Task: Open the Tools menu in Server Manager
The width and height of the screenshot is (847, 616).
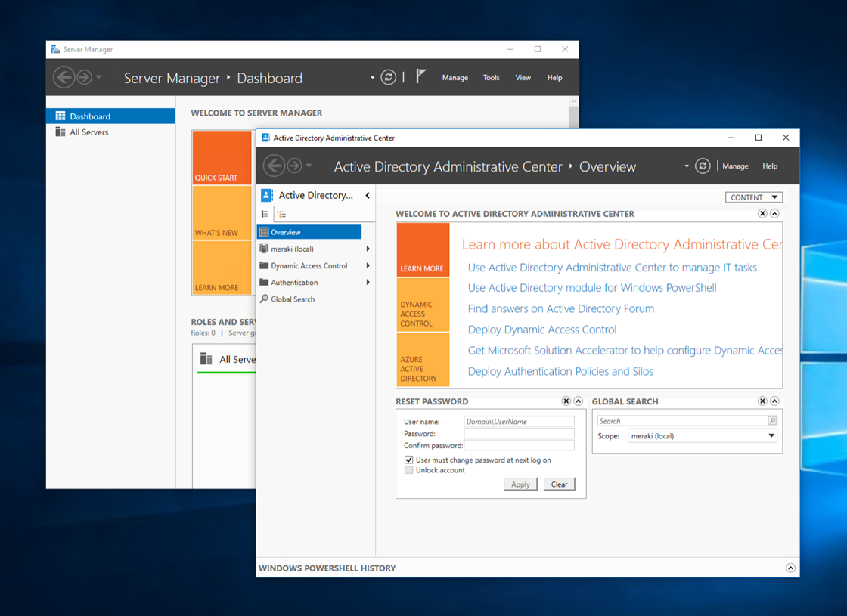Action: click(x=491, y=77)
